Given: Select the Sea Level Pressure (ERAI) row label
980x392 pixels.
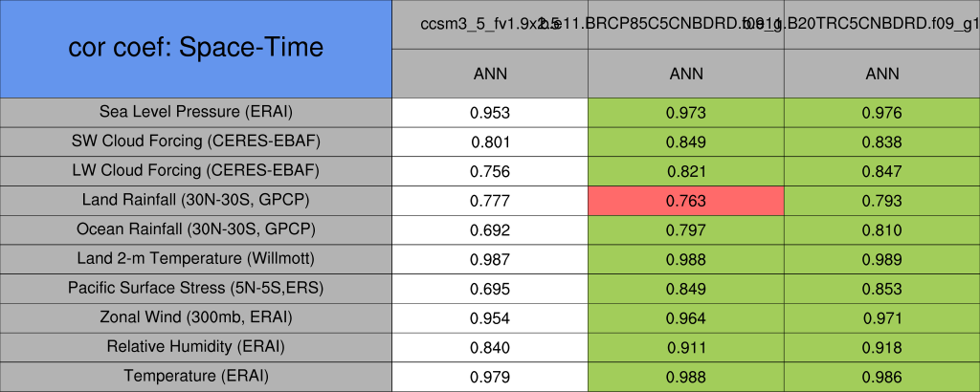Looking at the screenshot, I should (196, 113).
